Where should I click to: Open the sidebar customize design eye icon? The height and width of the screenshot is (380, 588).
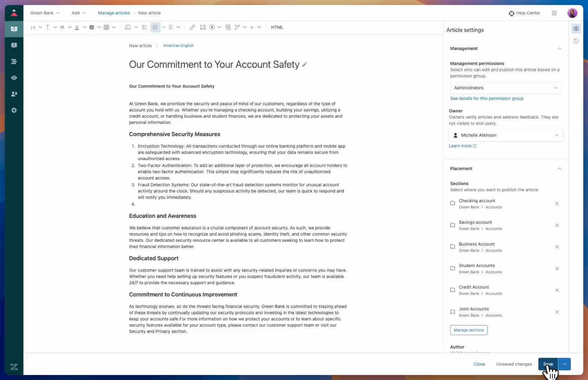tap(14, 78)
